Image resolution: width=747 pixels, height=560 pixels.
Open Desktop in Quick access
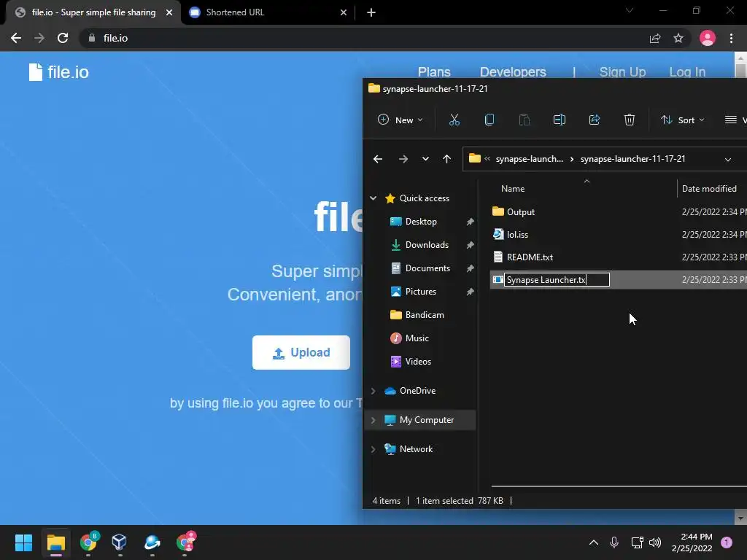point(421,222)
